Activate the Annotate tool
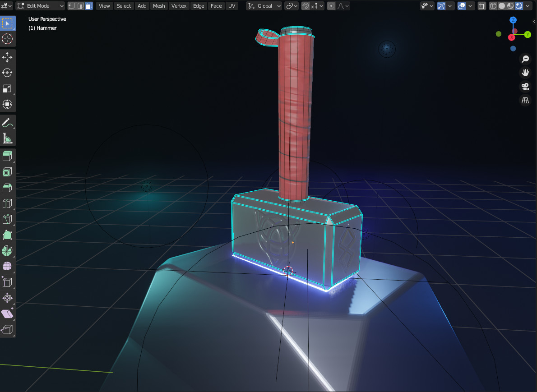The height and width of the screenshot is (392, 537). [x=8, y=122]
